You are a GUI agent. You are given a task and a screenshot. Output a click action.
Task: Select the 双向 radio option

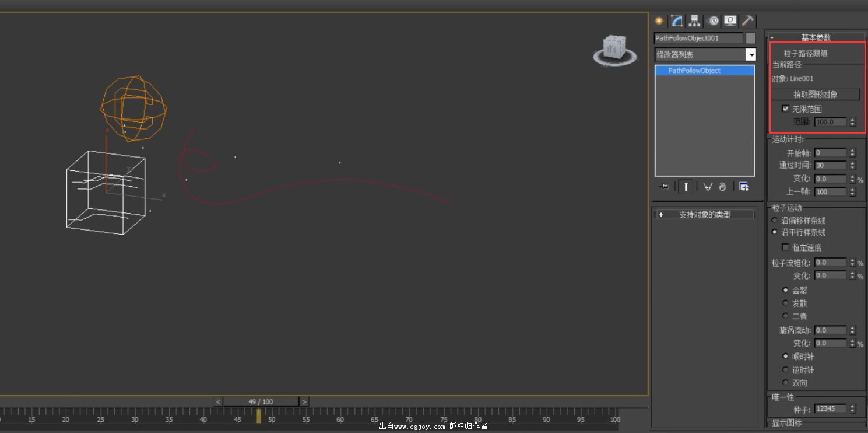click(x=786, y=383)
